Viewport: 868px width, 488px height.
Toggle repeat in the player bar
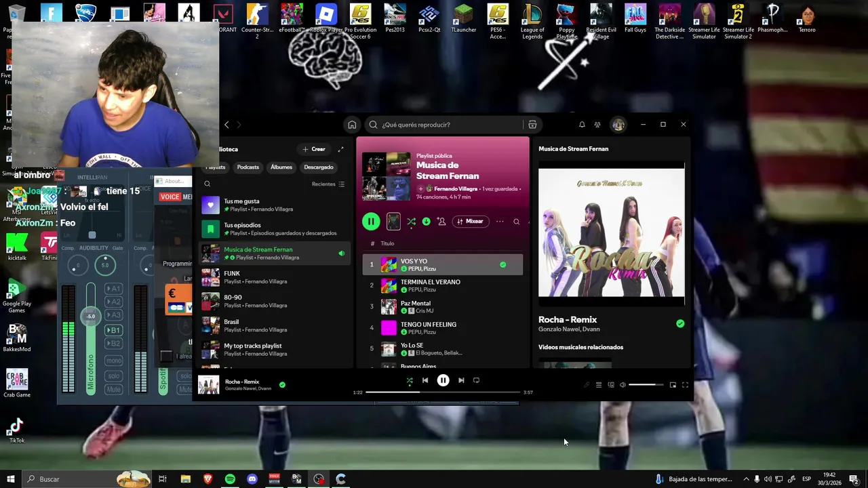[x=476, y=380]
